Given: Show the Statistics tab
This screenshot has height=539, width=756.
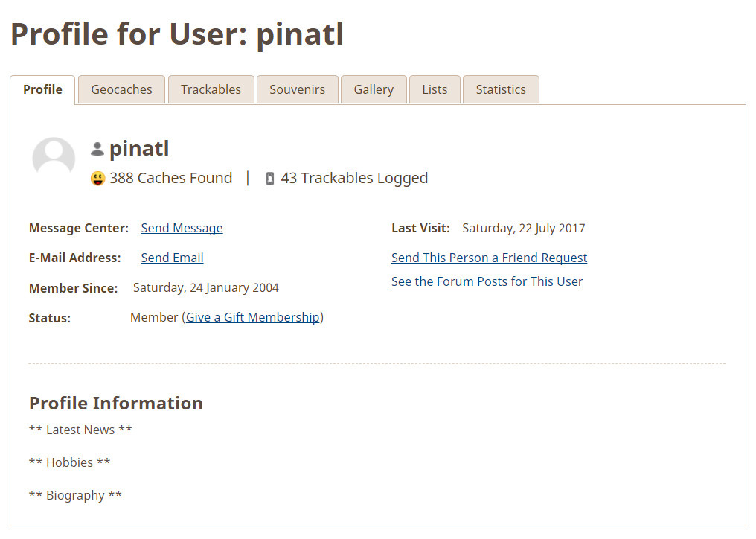Looking at the screenshot, I should (x=501, y=89).
